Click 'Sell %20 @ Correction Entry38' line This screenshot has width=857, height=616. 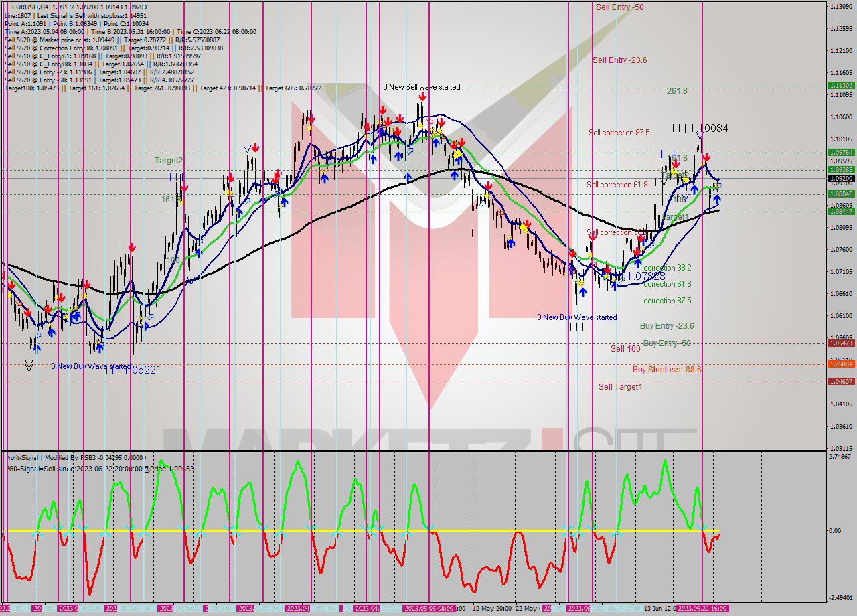[114, 48]
